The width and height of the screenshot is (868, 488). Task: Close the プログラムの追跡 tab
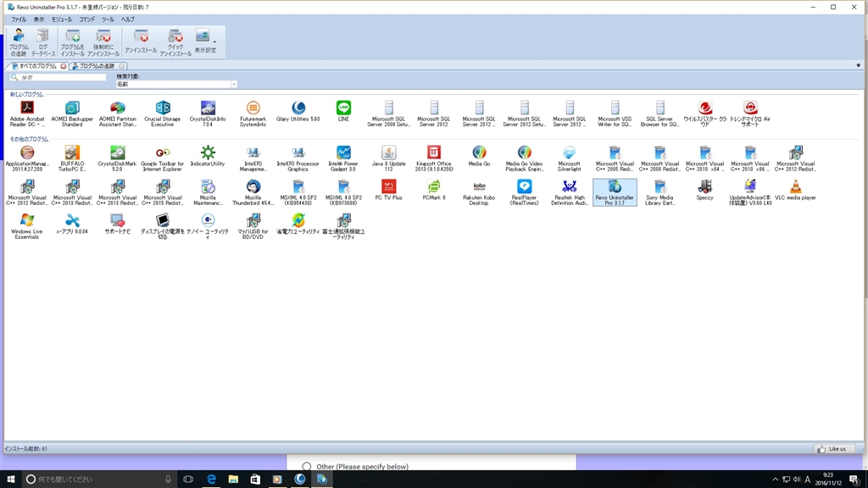point(122,66)
